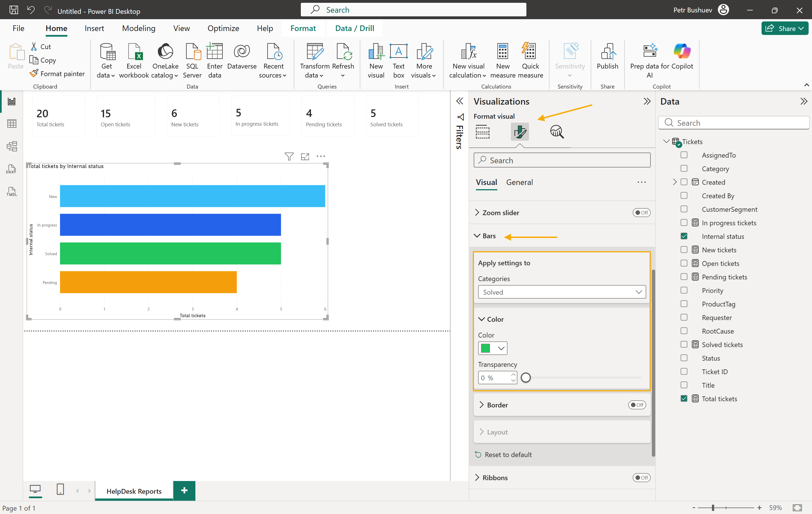Collapse the Bars section
The image size is (812, 514).
(477, 236)
